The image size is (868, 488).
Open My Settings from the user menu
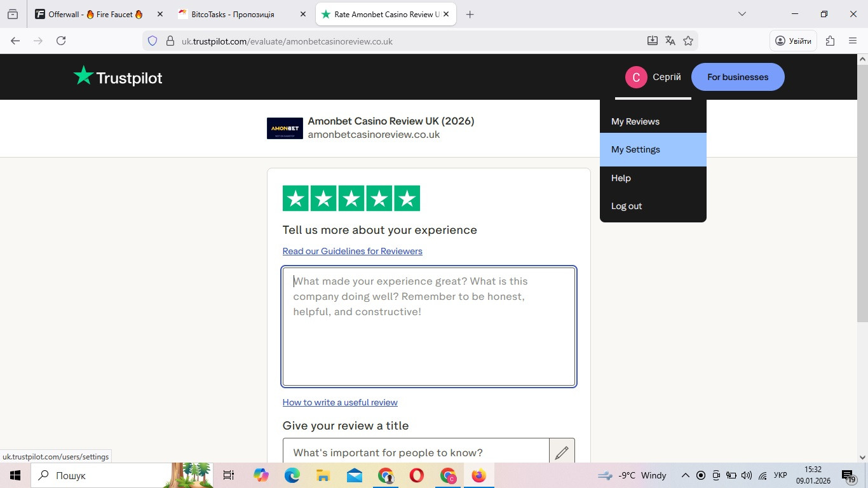653,149
